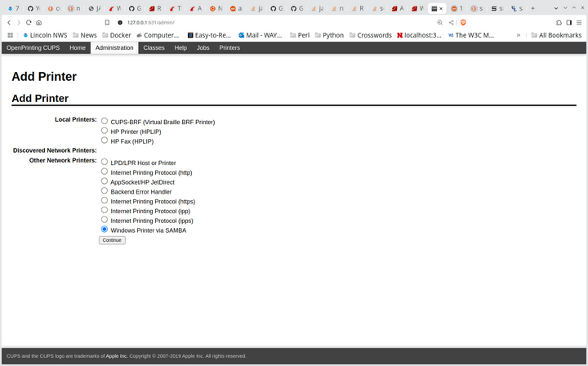Viewport: 588px width, 366px height.
Task: Close the active CUPS tab
Action: pos(441,8)
